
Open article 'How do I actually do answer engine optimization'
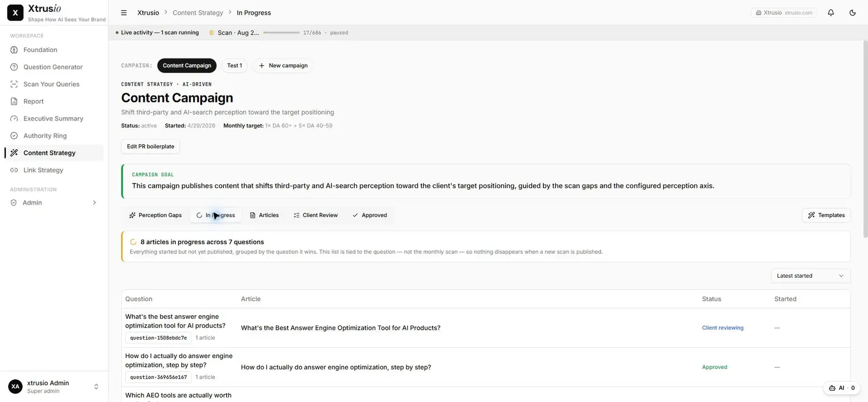tap(336, 367)
